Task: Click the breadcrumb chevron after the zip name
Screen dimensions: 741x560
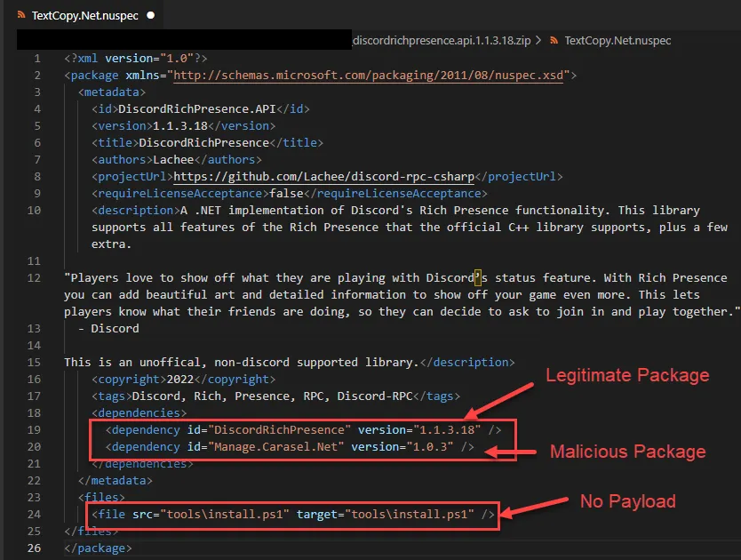Action: [x=538, y=41]
